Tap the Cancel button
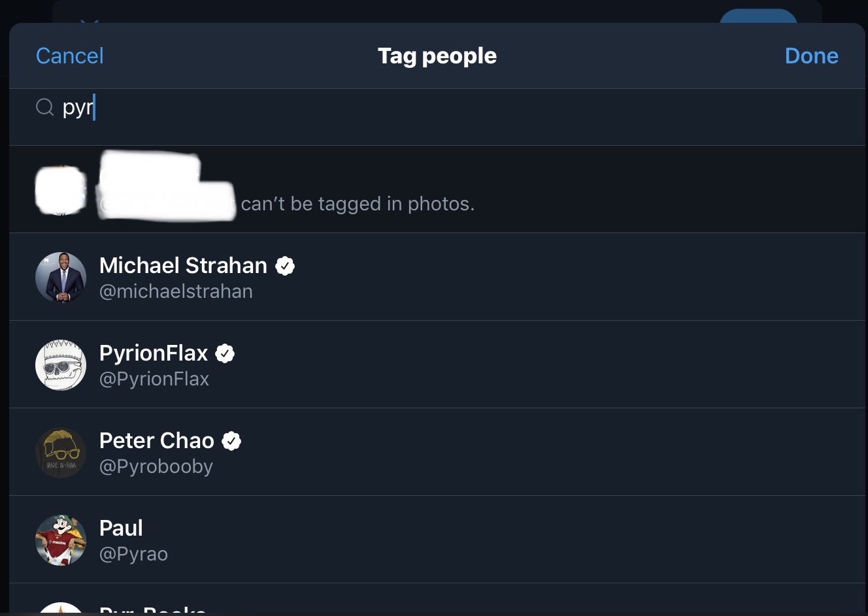 (x=69, y=56)
